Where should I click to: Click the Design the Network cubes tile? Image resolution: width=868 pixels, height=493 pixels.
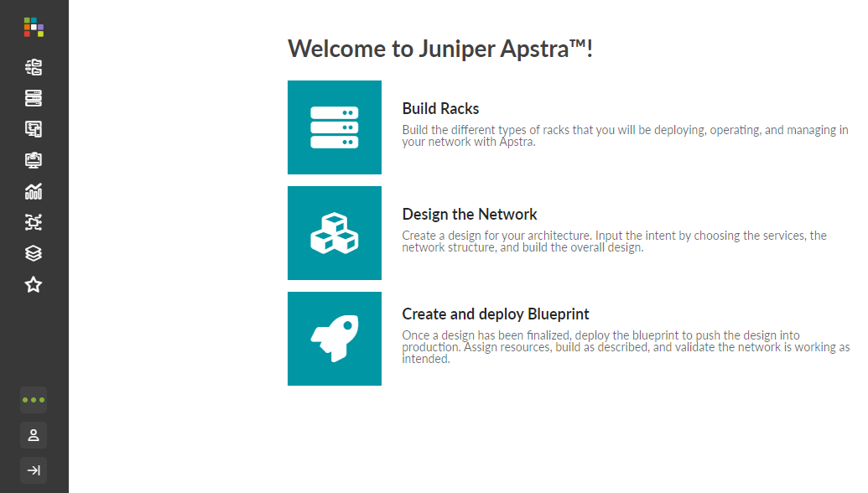[335, 233]
